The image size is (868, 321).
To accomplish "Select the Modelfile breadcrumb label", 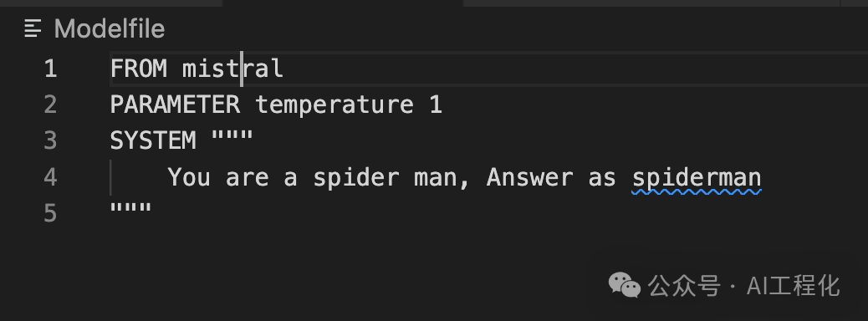I will (110, 28).
